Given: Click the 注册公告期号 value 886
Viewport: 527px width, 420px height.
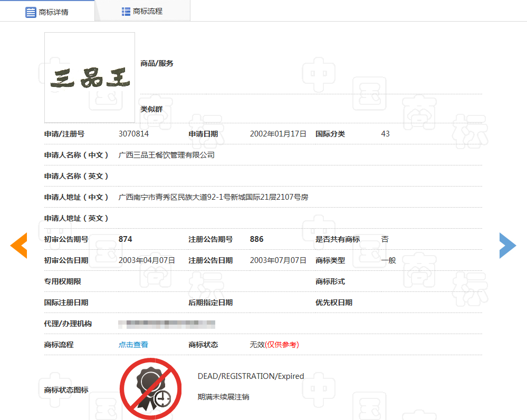Looking at the screenshot, I should [256, 239].
